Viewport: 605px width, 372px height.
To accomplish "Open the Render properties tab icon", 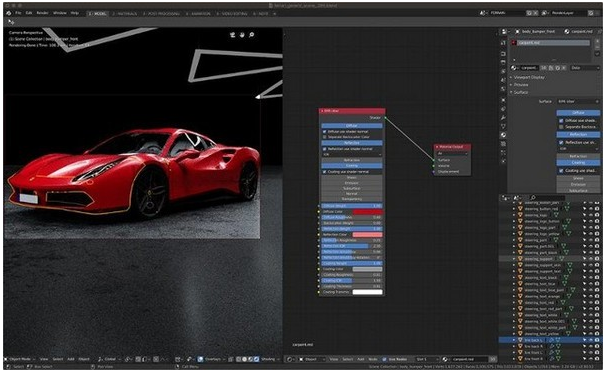I will point(503,43).
